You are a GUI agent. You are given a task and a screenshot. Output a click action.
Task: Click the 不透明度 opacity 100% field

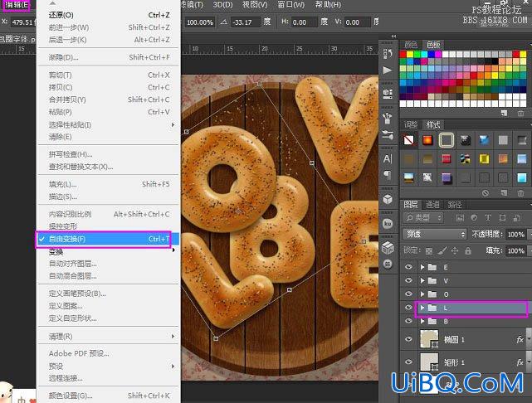pos(515,234)
